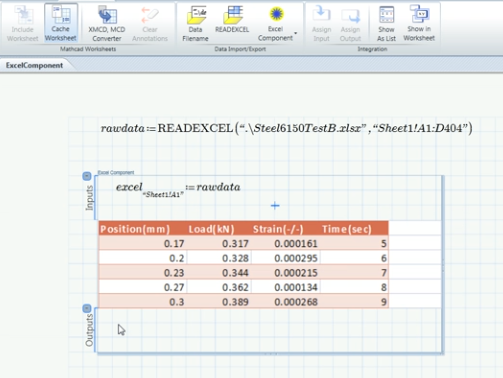Open the XMCD, MCD Converter
The image size is (503, 378).
click(107, 23)
